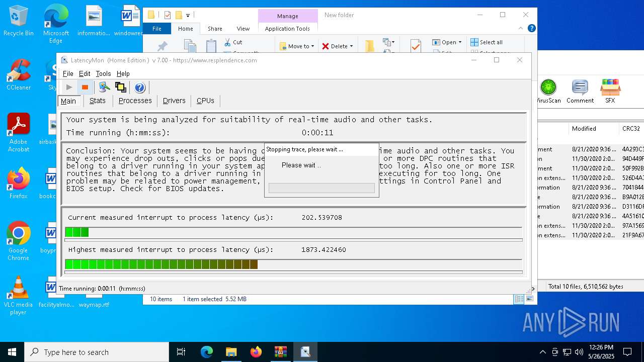Show hidden system tray icons chevron
Viewport: 644px width, 362px height.
tap(542, 352)
